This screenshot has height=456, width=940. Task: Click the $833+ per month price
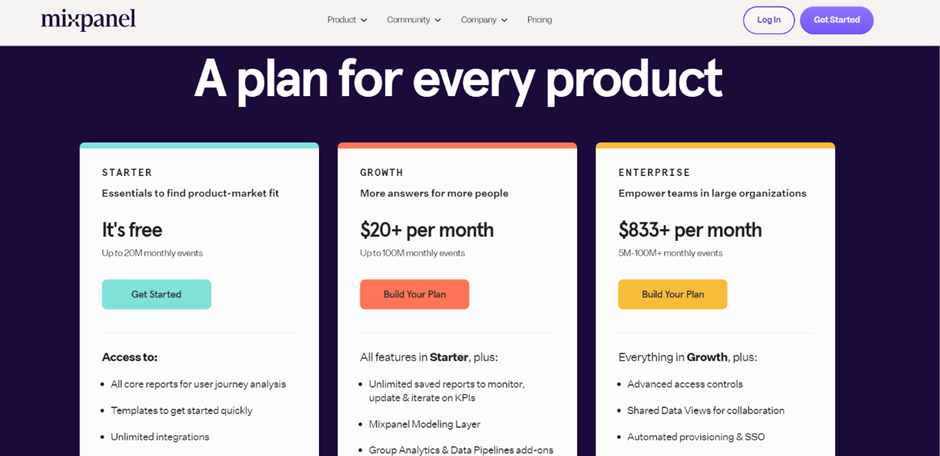[x=690, y=230]
